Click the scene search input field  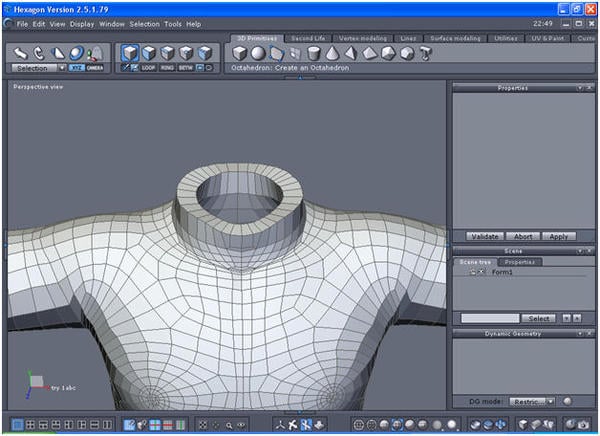pos(489,318)
